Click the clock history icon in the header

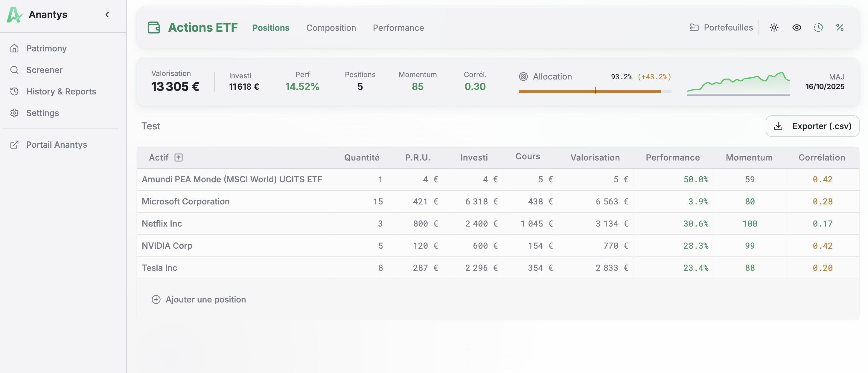point(818,27)
